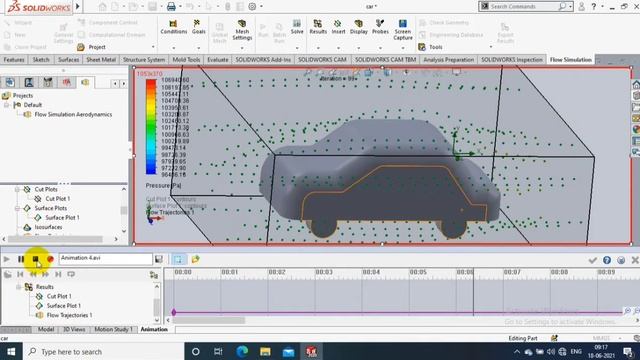Image resolution: width=640 pixels, height=360 pixels.
Task: Open the Flow Simulation analysis tree tab
Action: coord(85,82)
